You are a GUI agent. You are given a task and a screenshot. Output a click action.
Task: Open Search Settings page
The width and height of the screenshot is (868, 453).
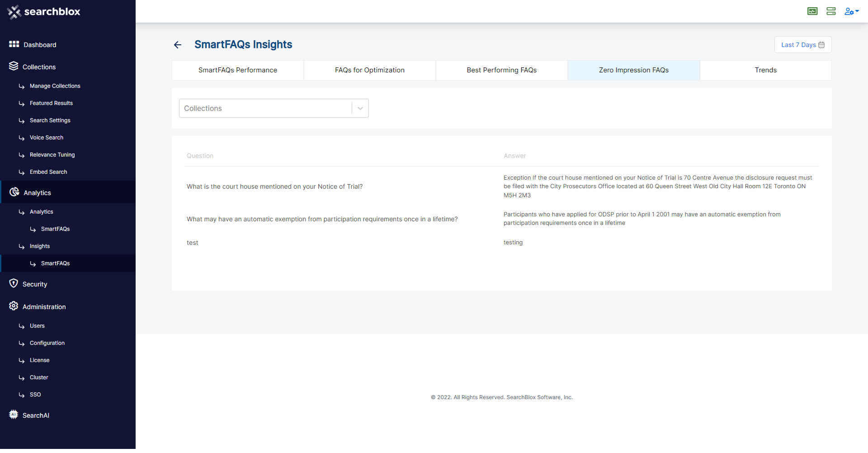(x=50, y=120)
